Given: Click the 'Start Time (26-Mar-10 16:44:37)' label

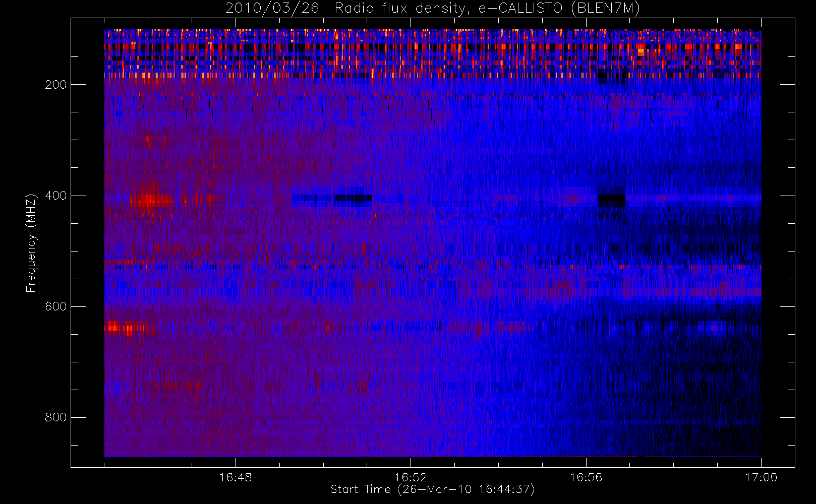Looking at the screenshot, I should [x=432, y=489].
